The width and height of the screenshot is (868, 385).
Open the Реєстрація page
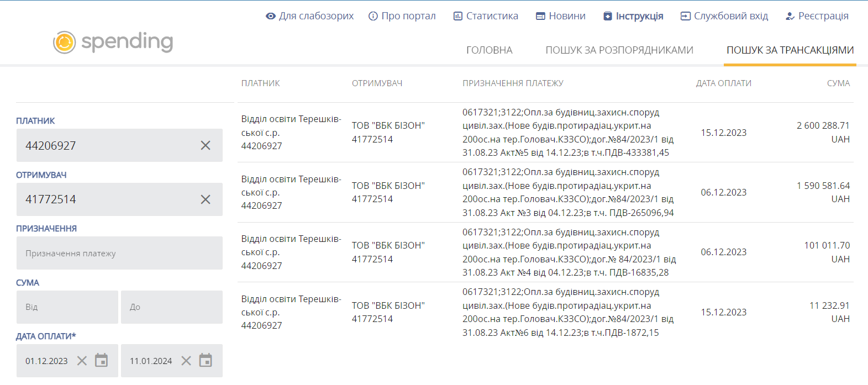817,16
